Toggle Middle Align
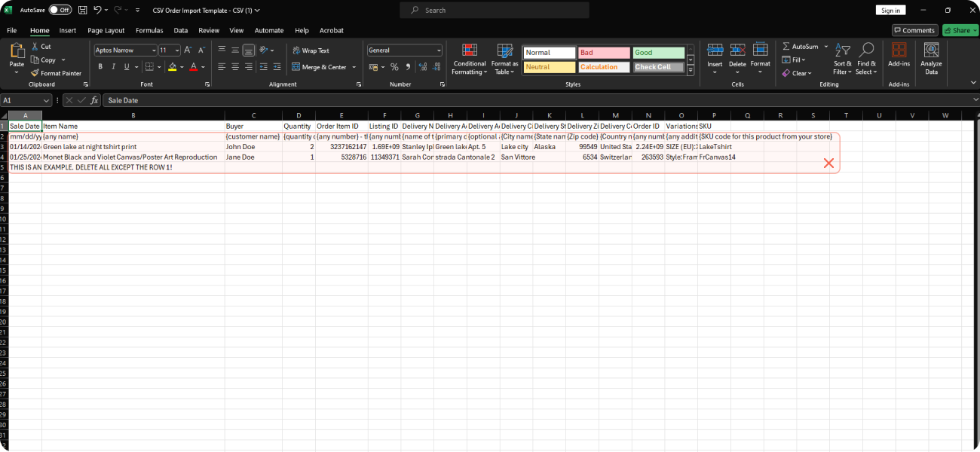Screen dimensions: 980x452 point(235,50)
